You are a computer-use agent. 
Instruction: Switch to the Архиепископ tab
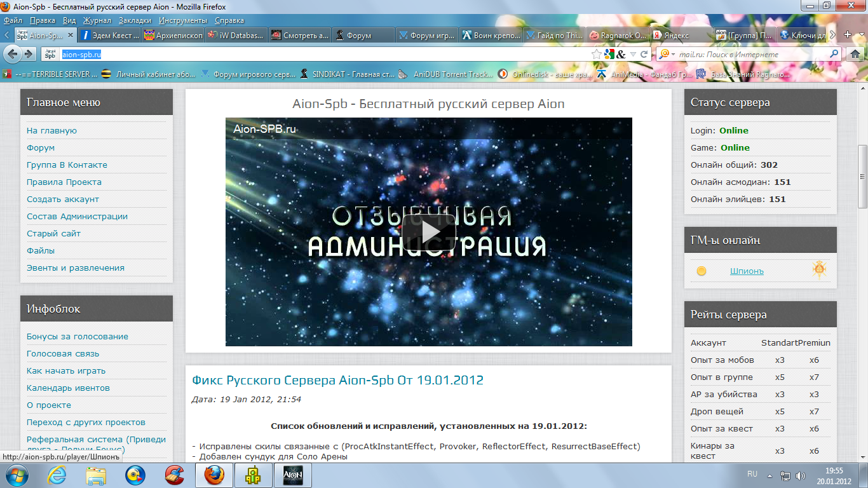[x=172, y=36]
